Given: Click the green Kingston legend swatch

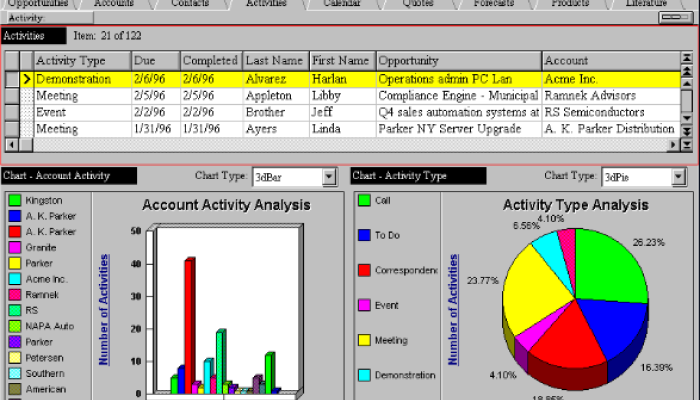Looking at the screenshot, I should (x=15, y=200).
